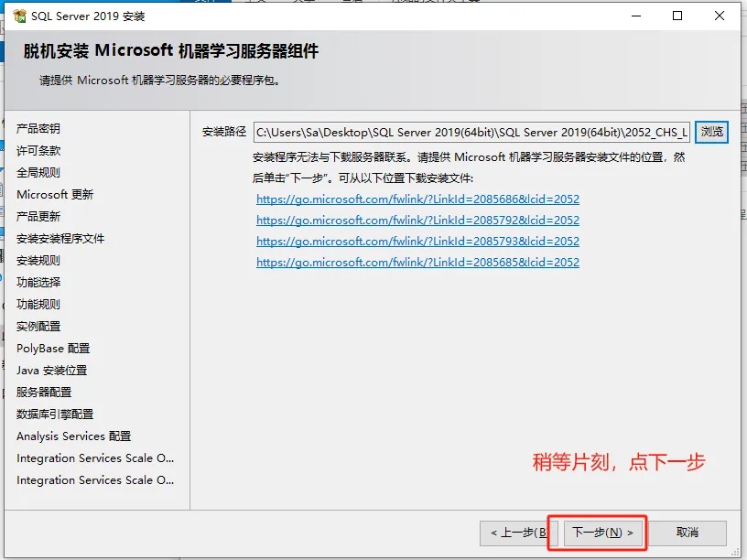Open the LinkId=2085686 download link
Viewport: 747px width, 560px height.
pyautogui.click(x=417, y=199)
